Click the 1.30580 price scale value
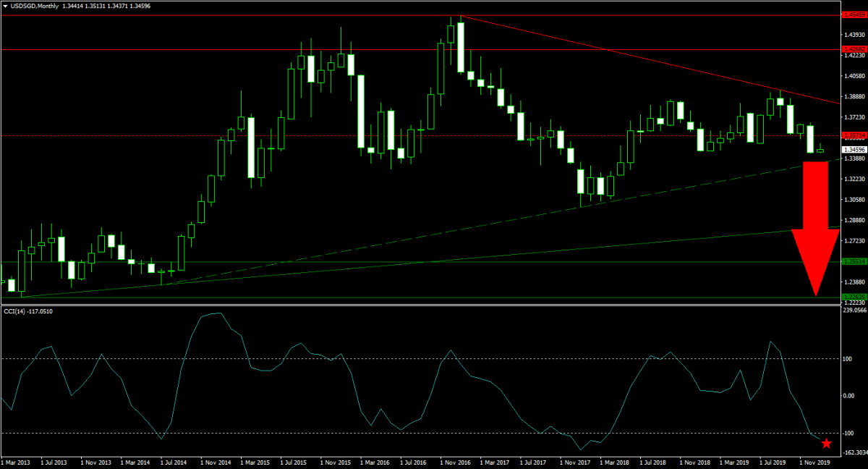Image resolution: width=868 pixels, height=469 pixels. click(x=854, y=200)
